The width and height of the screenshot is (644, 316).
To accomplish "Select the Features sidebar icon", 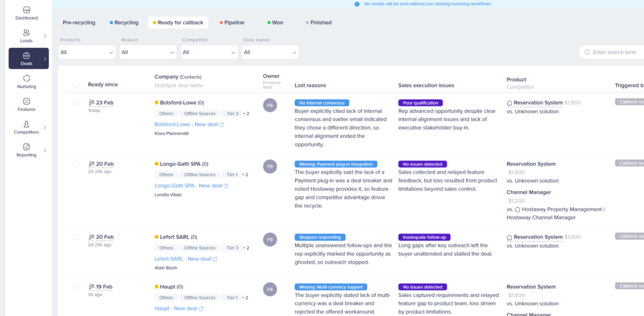I will (26, 101).
